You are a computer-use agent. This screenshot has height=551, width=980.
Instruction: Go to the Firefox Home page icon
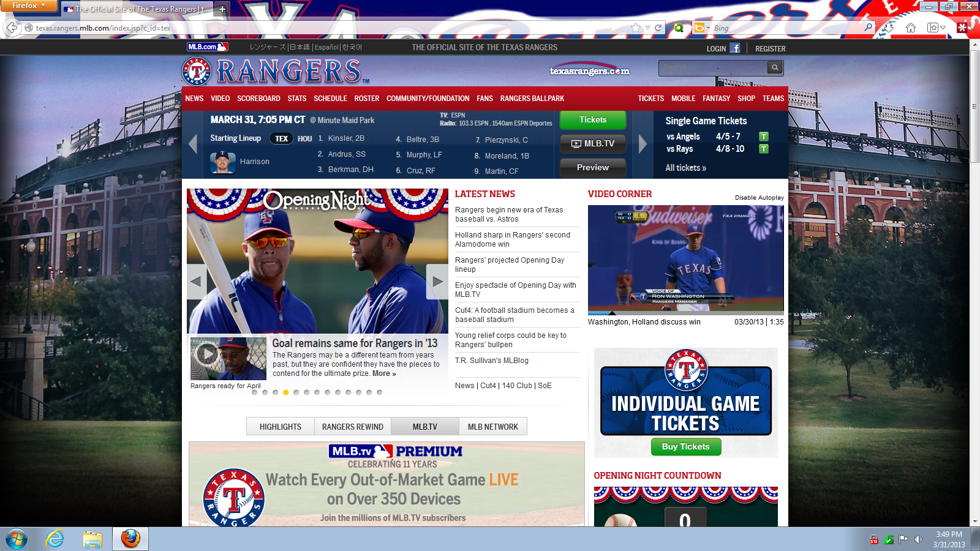pos(911,28)
